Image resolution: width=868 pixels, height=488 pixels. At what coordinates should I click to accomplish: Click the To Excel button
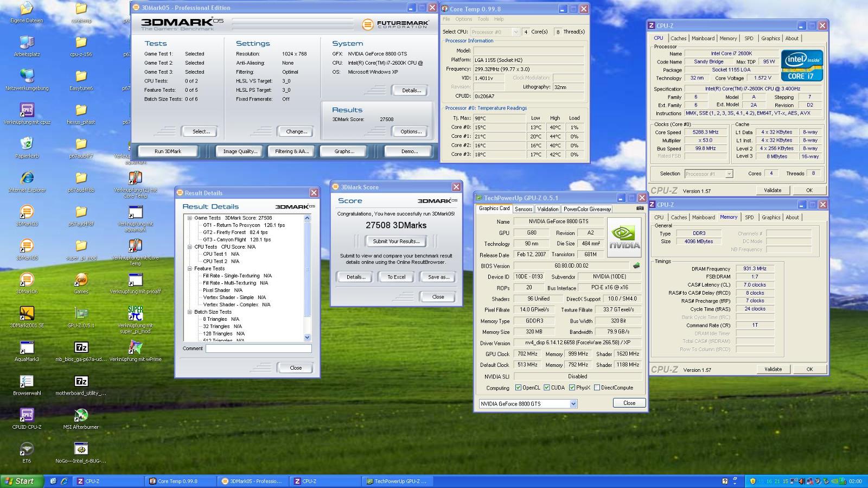pyautogui.click(x=396, y=277)
